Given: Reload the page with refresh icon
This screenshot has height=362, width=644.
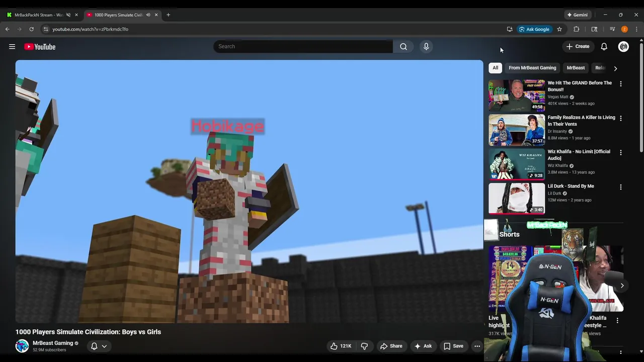Looking at the screenshot, I should click(x=31, y=29).
